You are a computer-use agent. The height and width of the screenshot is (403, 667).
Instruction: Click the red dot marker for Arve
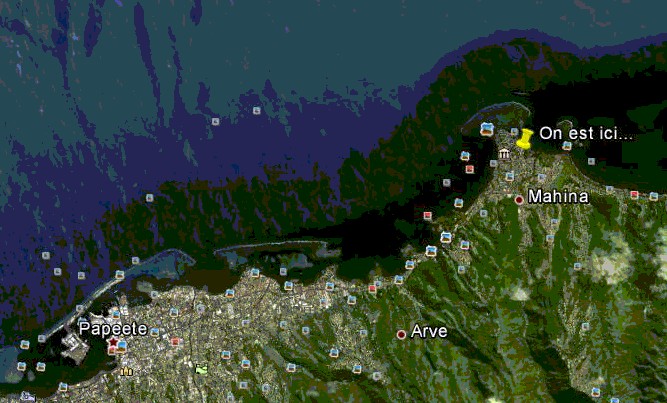pyautogui.click(x=401, y=334)
